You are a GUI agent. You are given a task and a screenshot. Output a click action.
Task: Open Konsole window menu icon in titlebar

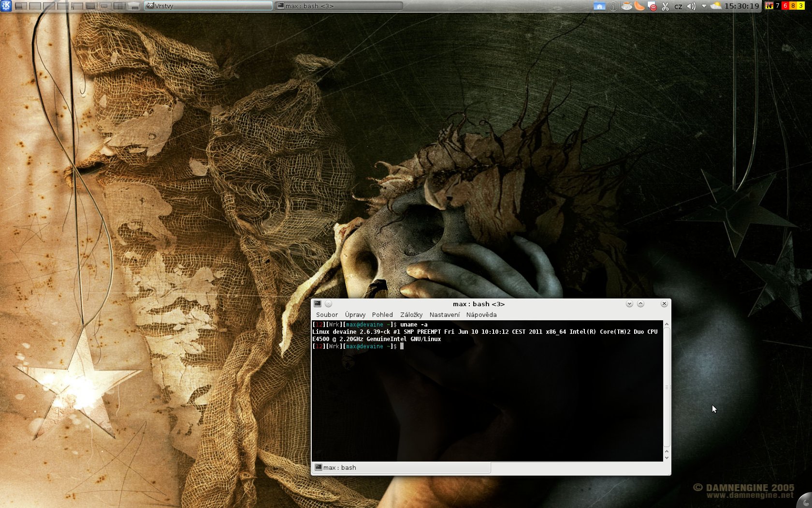[x=318, y=304]
